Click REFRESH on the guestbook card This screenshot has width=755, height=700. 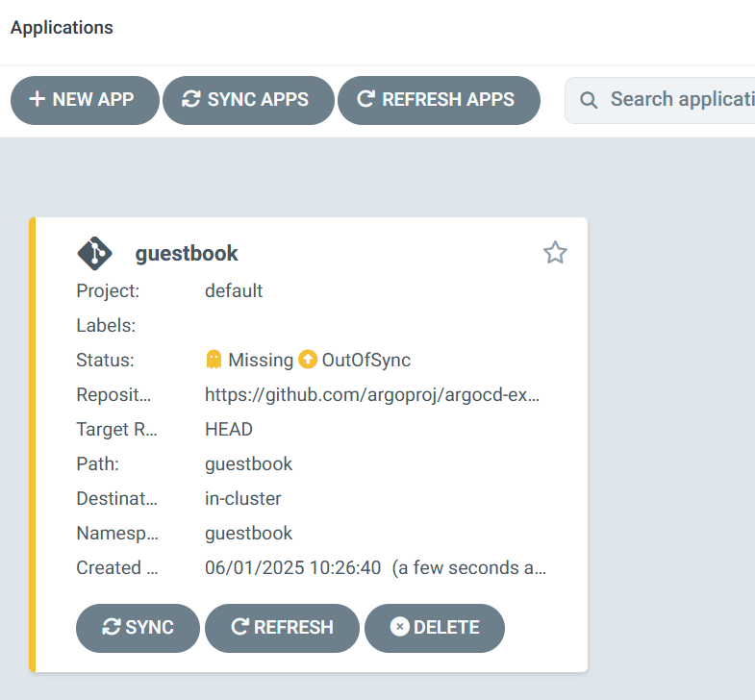pyautogui.click(x=282, y=628)
